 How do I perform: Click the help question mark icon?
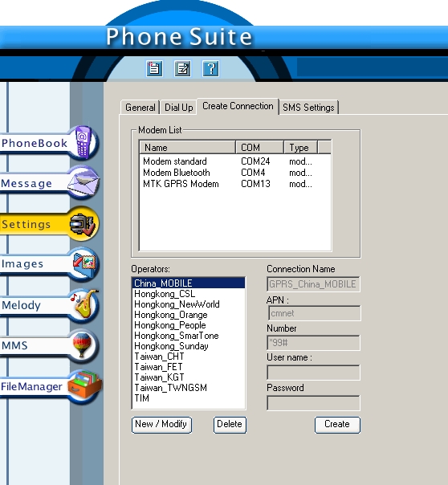tap(211, 68)
